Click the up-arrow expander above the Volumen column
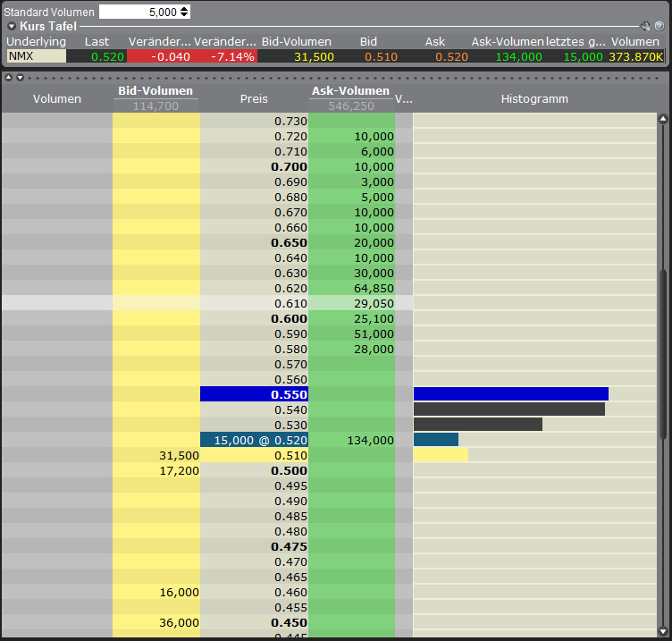Viewport: 672px width, 641px height. coord(8,78)
